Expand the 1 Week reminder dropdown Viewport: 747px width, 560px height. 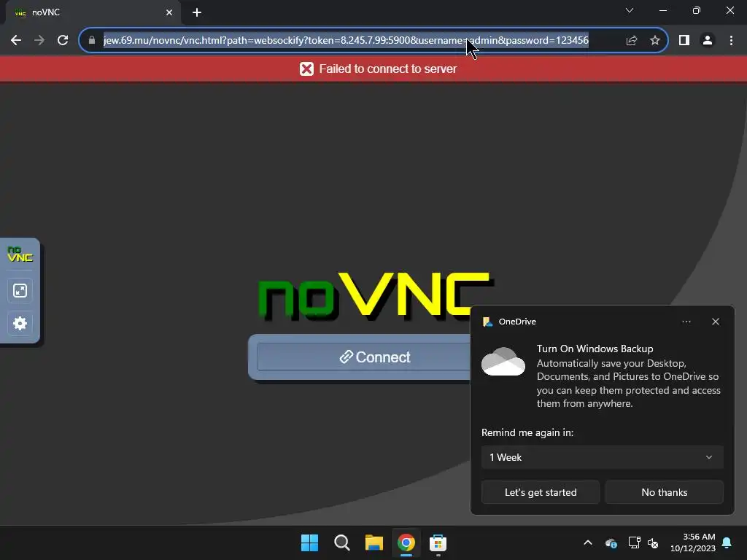point(602,458)
